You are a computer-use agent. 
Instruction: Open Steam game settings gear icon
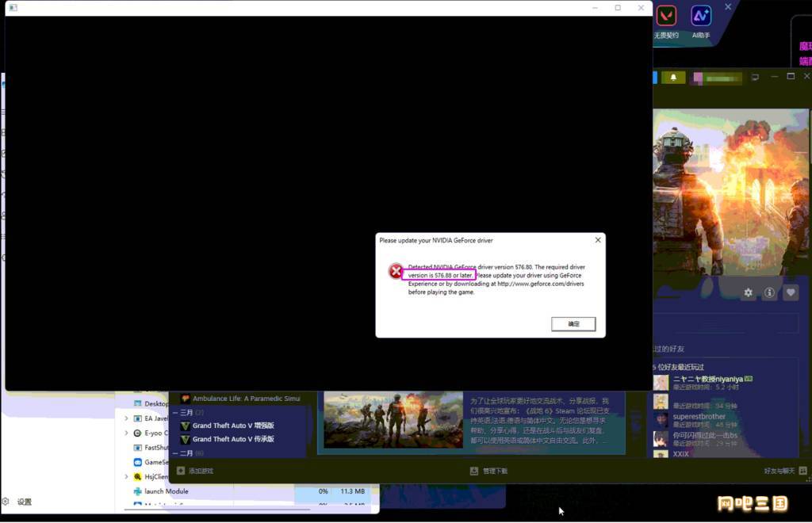tap(748, 293)
